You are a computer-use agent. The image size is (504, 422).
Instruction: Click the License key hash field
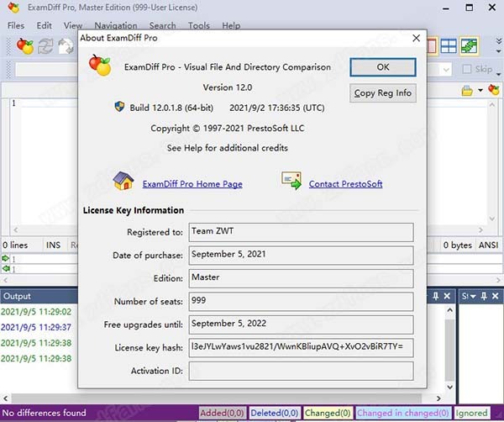301,348
